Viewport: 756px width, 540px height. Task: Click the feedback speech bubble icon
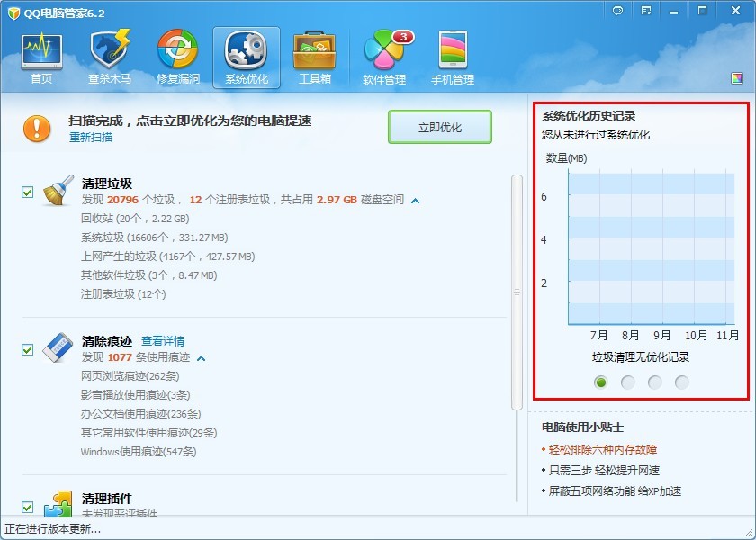click(x=617, y=11)
